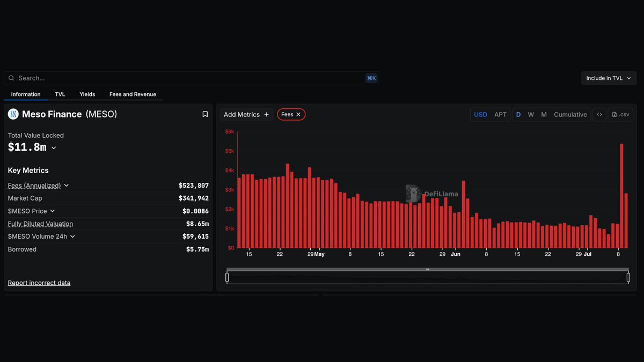
Task: Focus the Search input field
Action: [191, 78]
